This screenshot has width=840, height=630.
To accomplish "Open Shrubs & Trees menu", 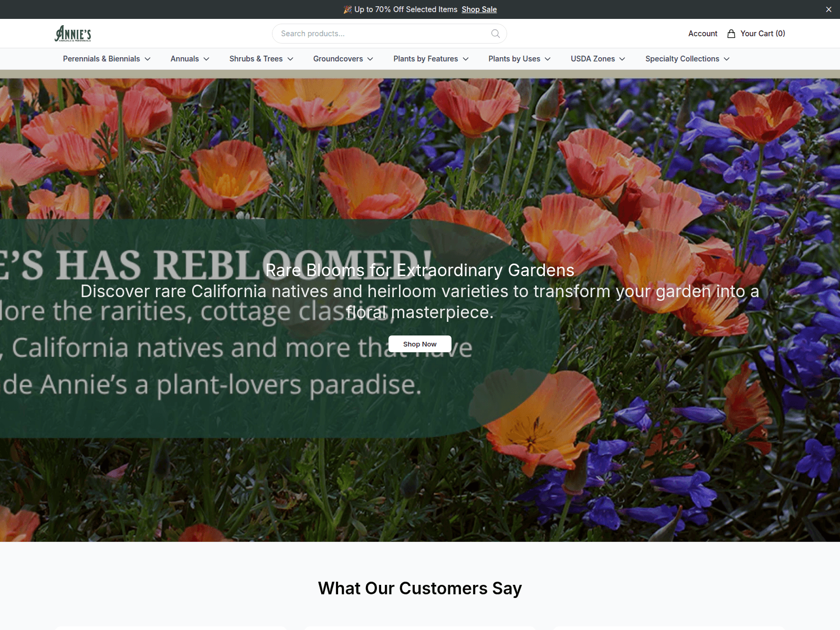I will pyautogui.click(x=261, y=59).
